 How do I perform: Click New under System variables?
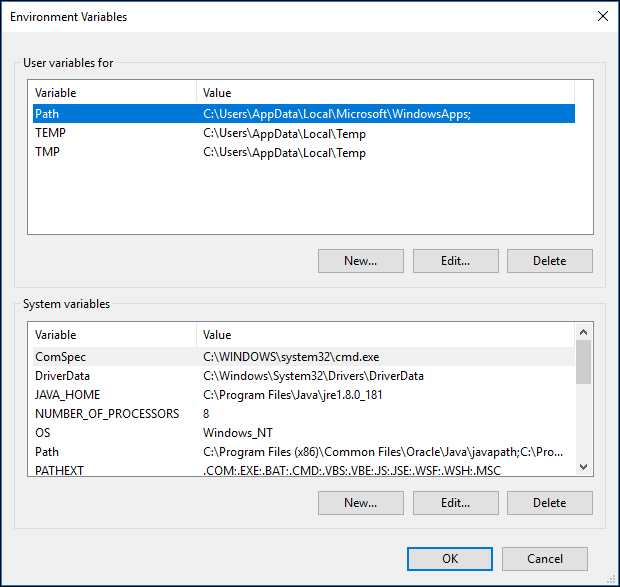pos(361,503)
